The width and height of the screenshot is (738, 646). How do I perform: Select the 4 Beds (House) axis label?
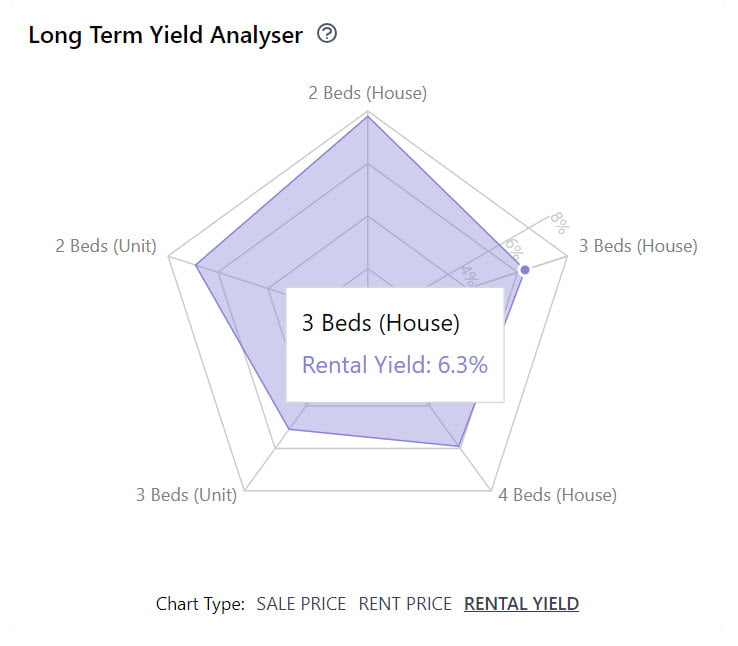tap(557, 494)
